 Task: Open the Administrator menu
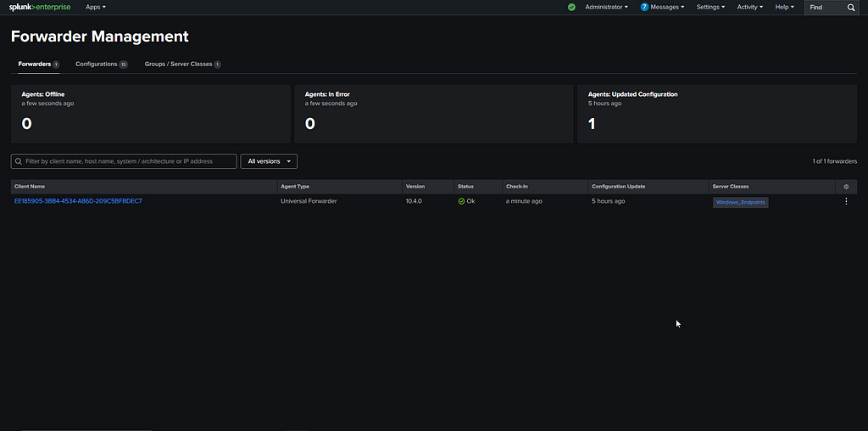click(x=606, y=7)
